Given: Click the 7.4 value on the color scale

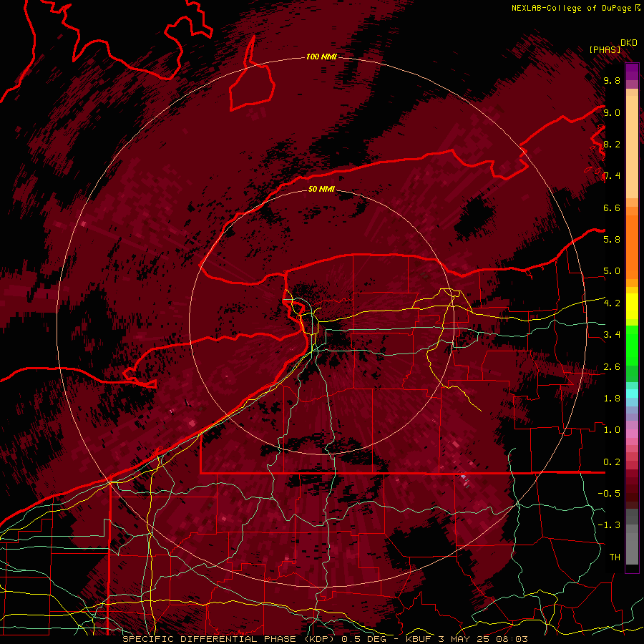Looking at the screenshot, I should tap(612, 176).
